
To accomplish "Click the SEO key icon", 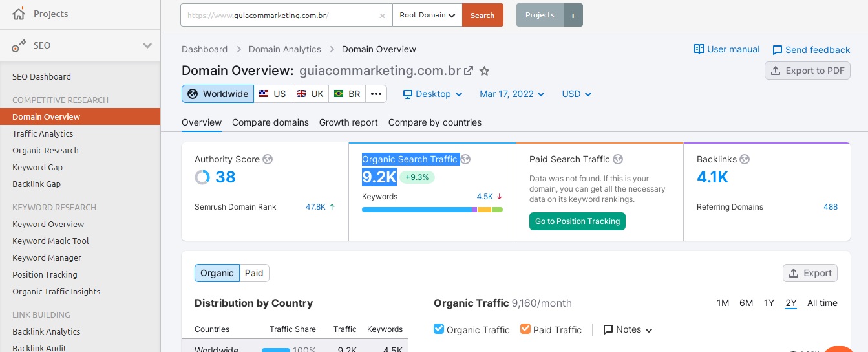I will click(x=19, y=45).
